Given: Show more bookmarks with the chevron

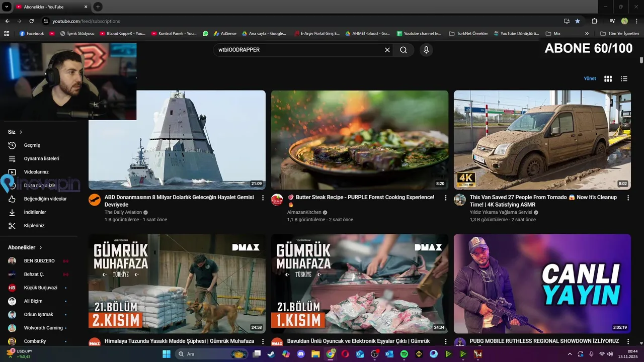Looking at the screenshot, I should coord(587,34).
